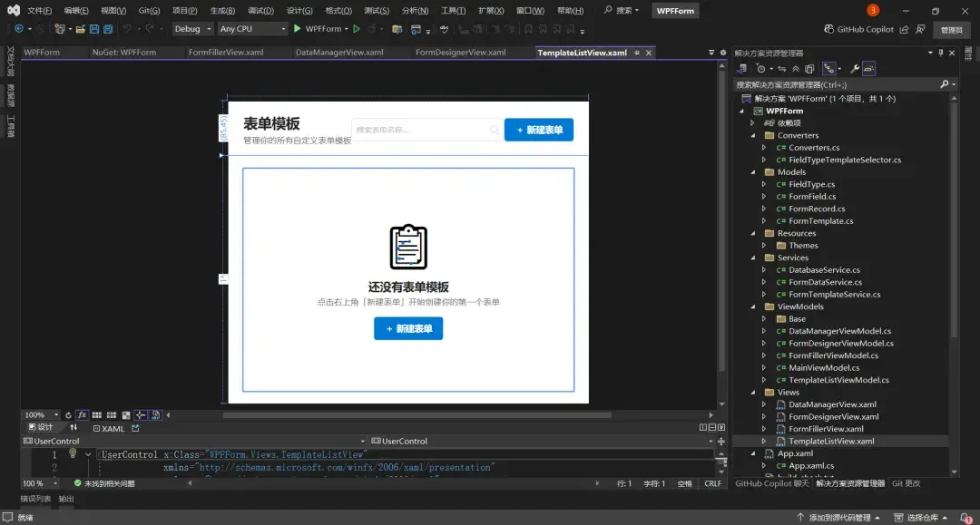This screenshot has height=525, width=980.
Task: Toggle fx effects button in designer toolbar
Action: (82, 415)
